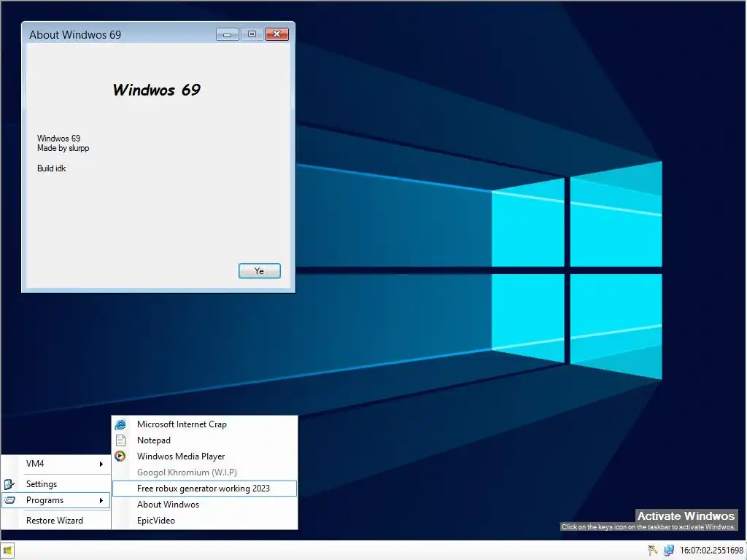
Task: Select Free robux generator working 2023
Action: pyautogui.click(x=205, y=489)
